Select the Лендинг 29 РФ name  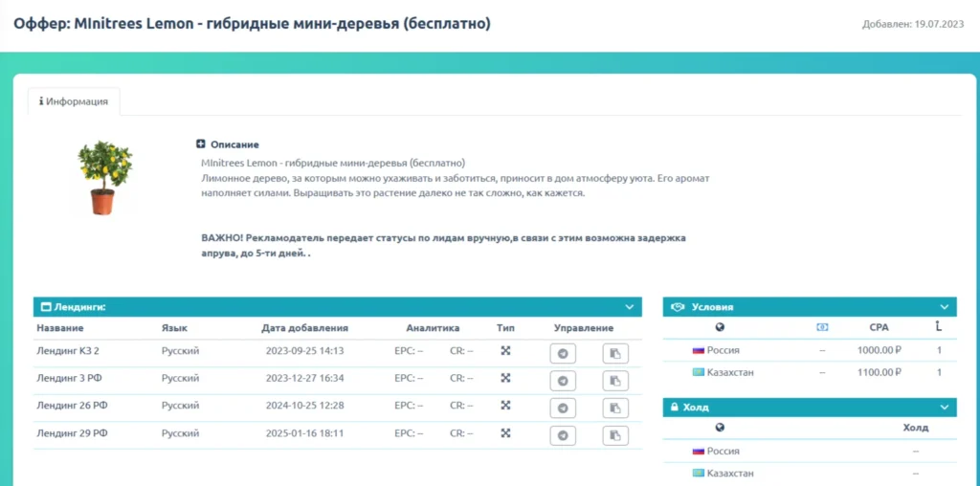[72, 432]
